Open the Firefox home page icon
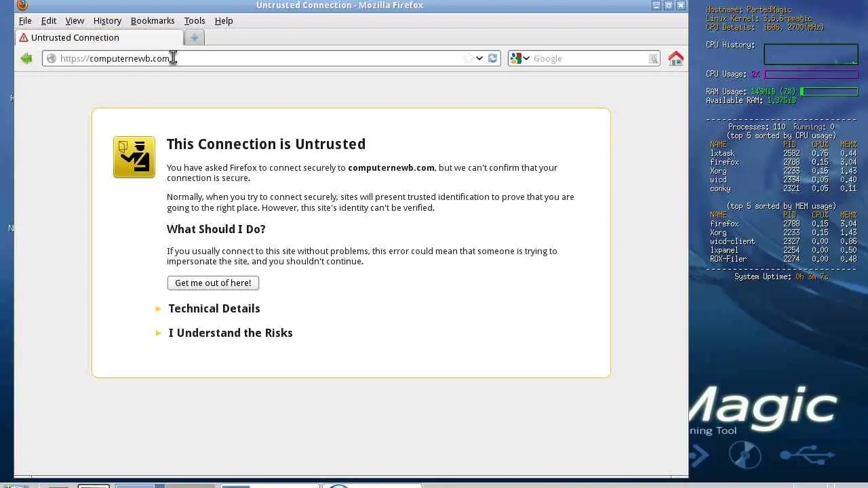Screen dimensions: 868x488 [x=675, y=58]
